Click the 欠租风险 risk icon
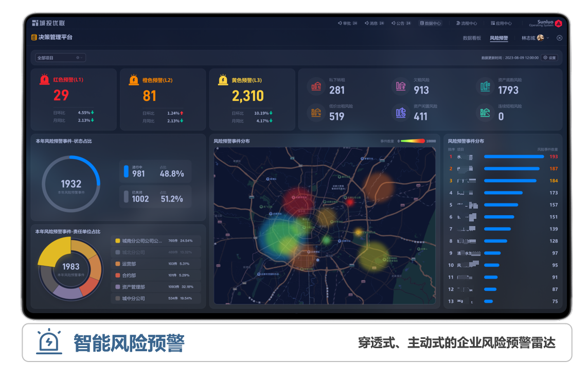Image resolution: width=588 pixels, height=378 pixels. click(x=401, y=87)
